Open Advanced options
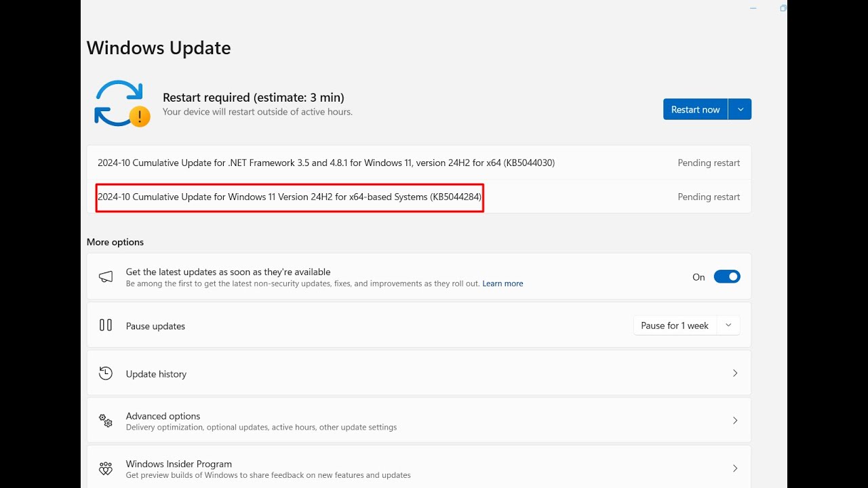This screenshot has width=868, height=488. [418, 421]
